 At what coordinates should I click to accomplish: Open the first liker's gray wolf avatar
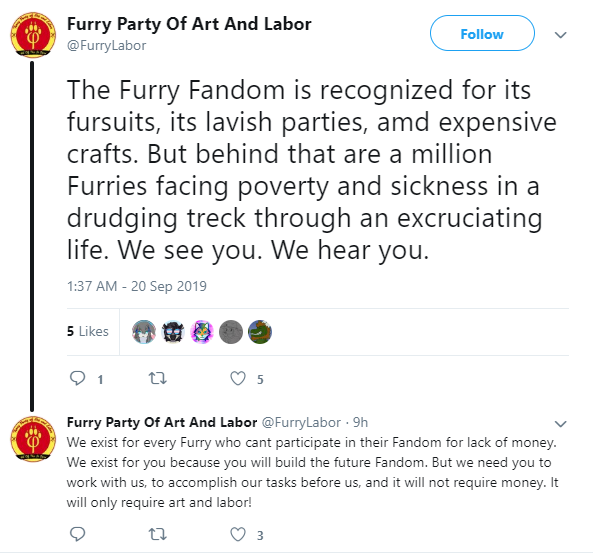coord(144,332)
